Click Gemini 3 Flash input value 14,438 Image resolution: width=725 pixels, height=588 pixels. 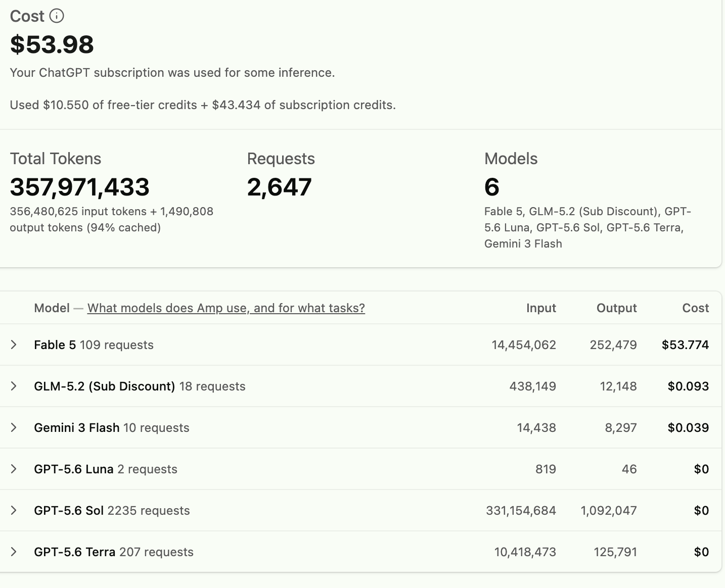pyautogui.click(x=536, y=427)
